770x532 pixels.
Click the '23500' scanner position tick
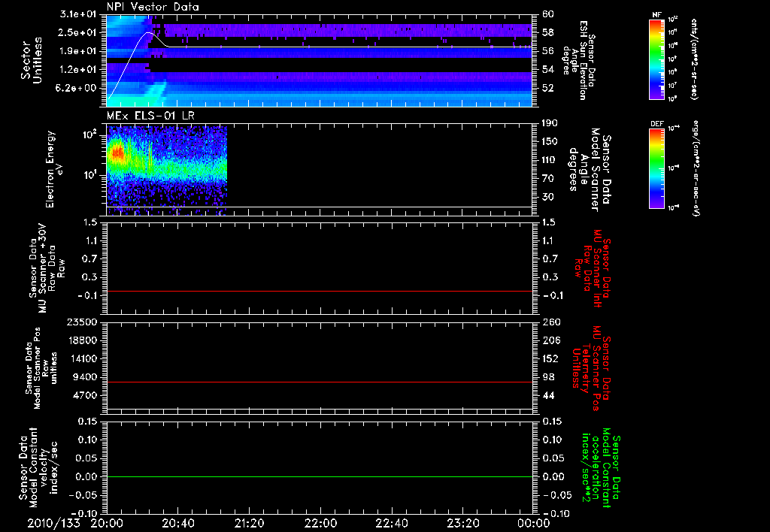pyautogui.click(x=82, y=322)
